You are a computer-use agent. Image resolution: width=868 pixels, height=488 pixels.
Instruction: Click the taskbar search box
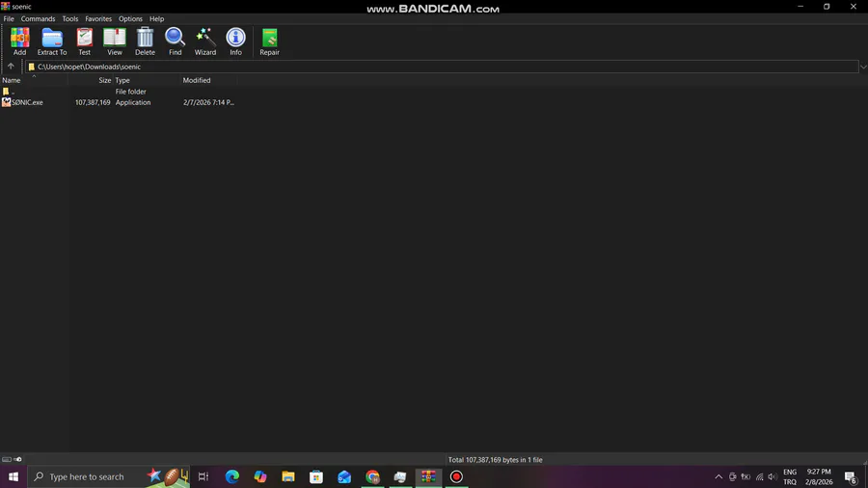pyautogui.click(x=108, y=476)
